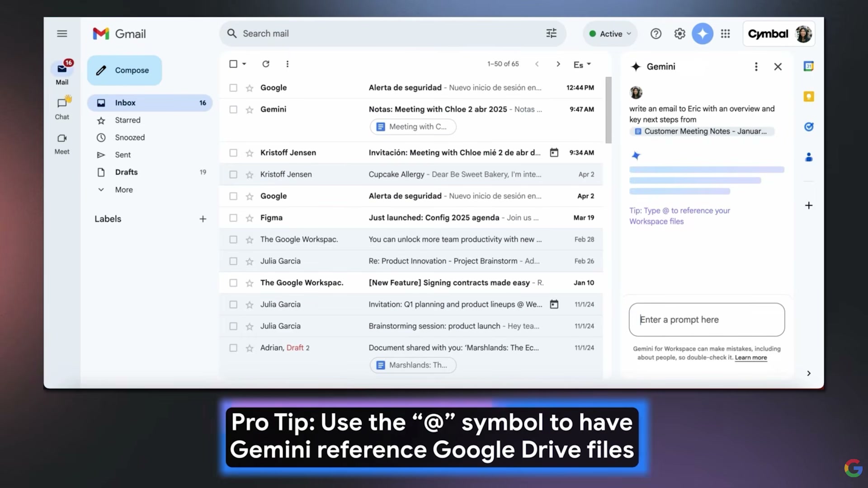The image size is (868, 488).
Task: Open select-all dropdown arrow
Action: 244,64
